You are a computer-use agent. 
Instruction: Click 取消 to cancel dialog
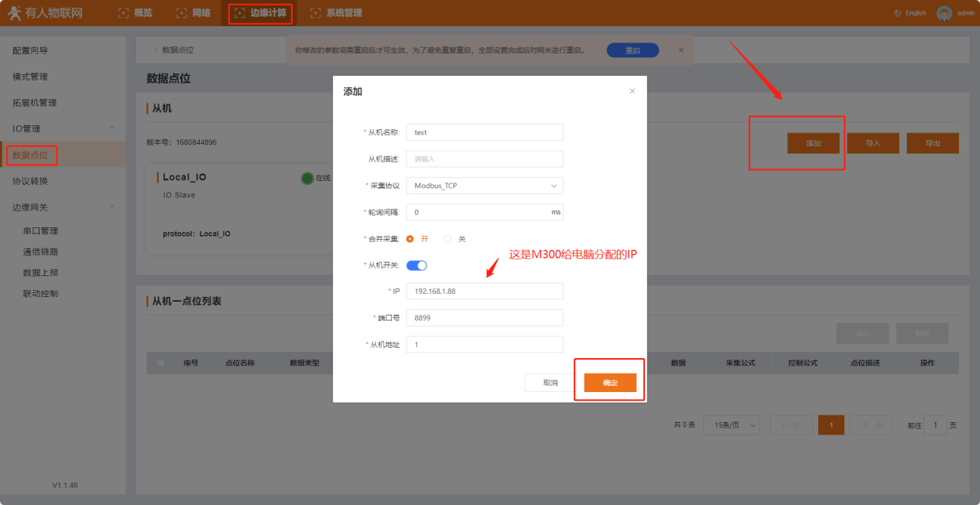(x=550, y=383)
